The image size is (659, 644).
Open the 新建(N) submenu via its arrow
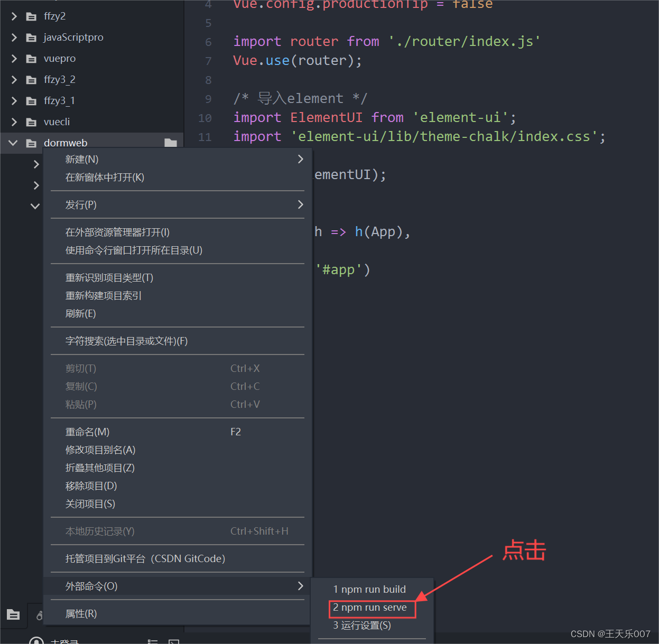tap(300, 158)
